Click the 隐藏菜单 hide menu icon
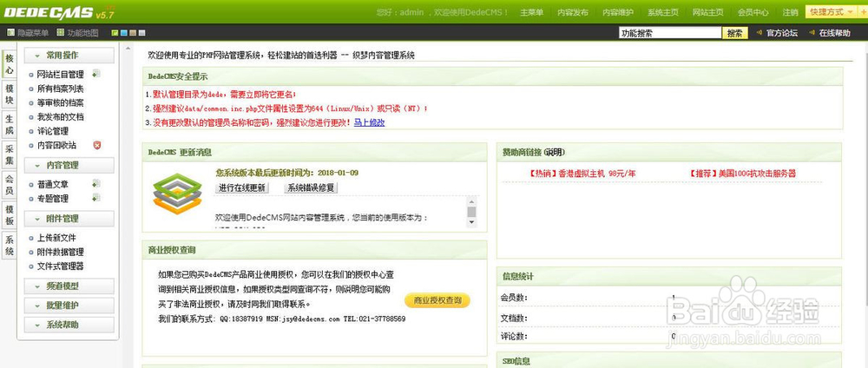 click(x=10, y=33)
